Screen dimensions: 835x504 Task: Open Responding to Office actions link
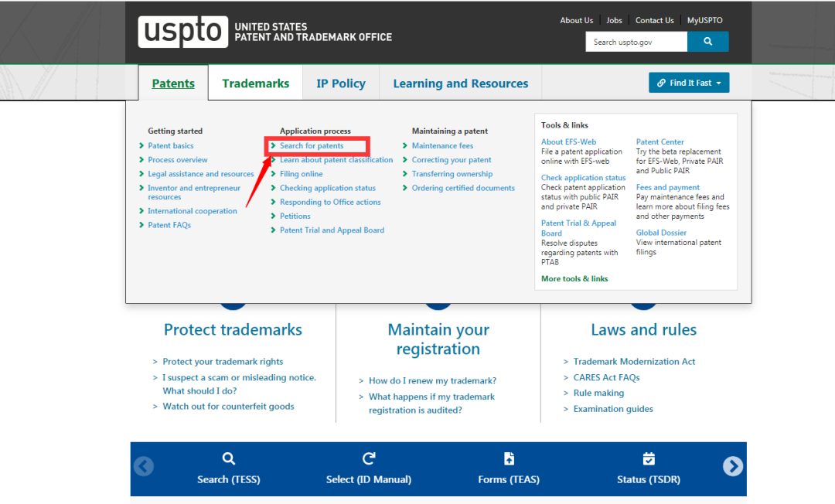(330, 202)
